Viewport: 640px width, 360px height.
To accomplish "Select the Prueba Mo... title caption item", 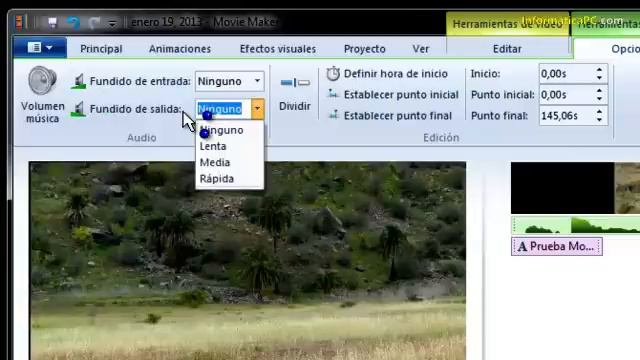I will (x=557, y=247).
